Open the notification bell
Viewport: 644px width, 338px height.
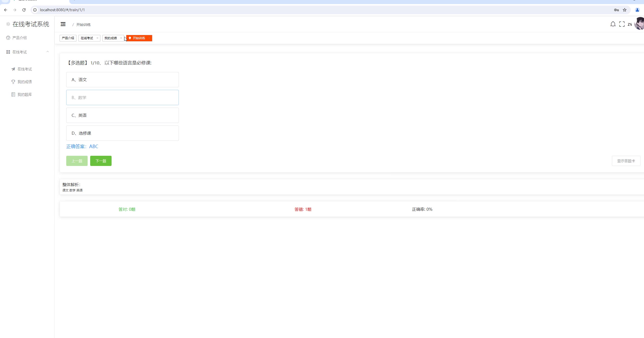pos(613,24)
